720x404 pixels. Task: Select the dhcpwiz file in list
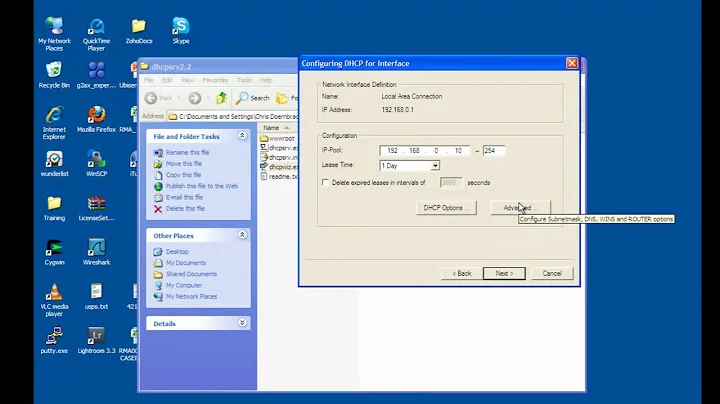(279, 167)
